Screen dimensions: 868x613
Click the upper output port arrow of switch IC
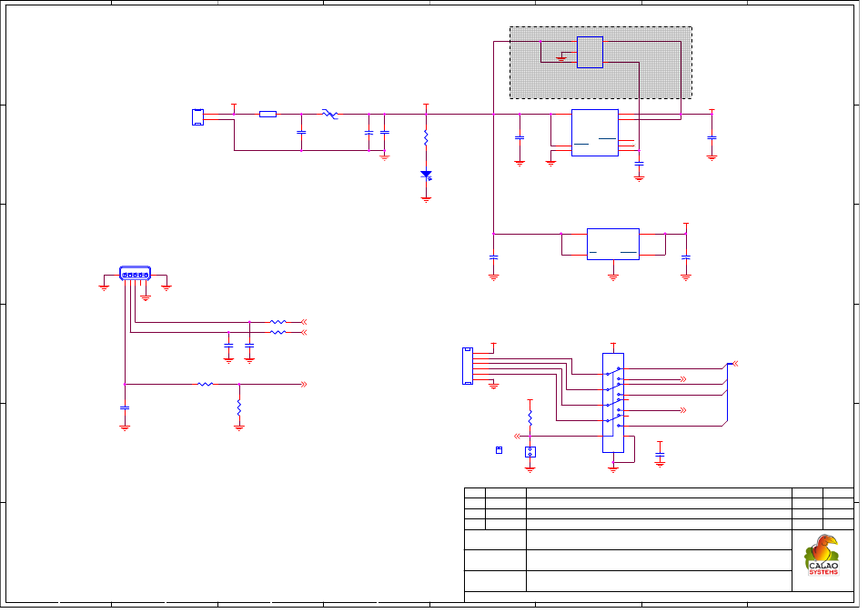coord(683,379)
